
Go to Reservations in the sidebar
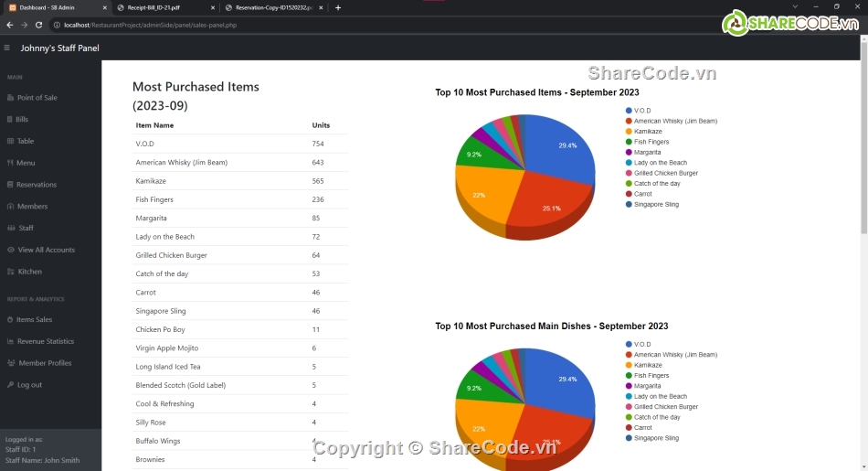pos(36,185)
